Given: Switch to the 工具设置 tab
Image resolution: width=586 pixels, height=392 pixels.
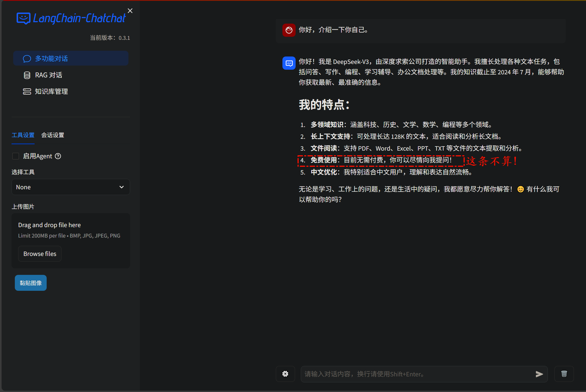Looking at the screenshot, I should (23, 135).
